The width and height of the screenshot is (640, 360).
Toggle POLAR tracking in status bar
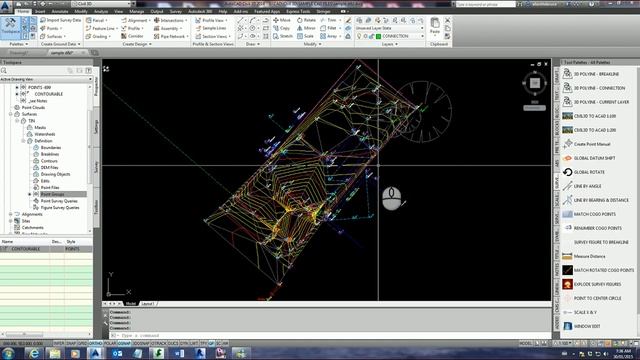[109, 344]
